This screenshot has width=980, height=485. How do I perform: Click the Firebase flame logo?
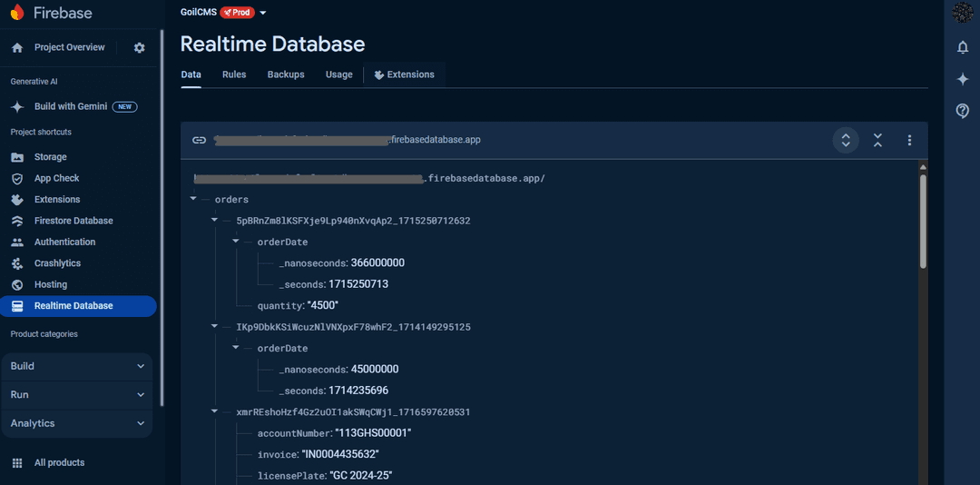tap(17, 12)
